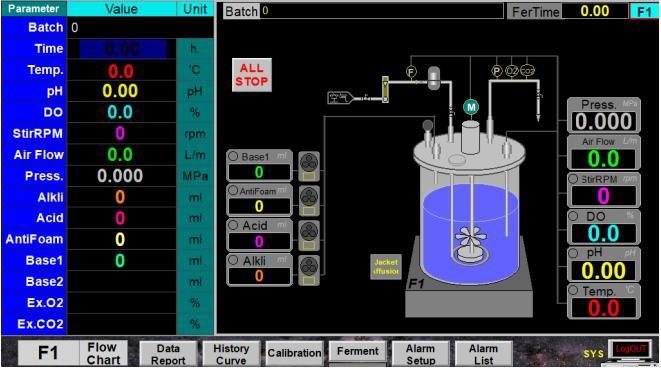The height and width of the screenshot is (368, 661).
Task: Click the Temp. value box on right
Action: tap(603, 308)
